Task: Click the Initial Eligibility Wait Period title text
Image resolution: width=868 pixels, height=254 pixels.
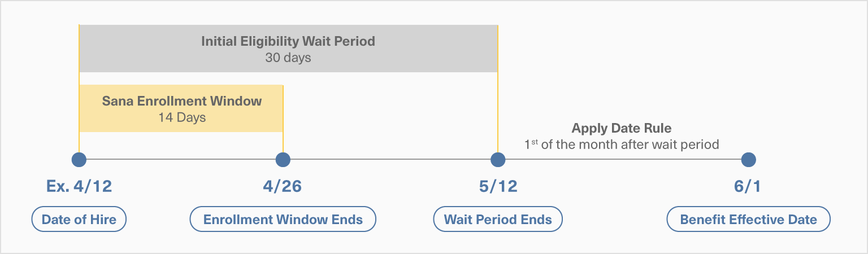Action: click(288, 41)
